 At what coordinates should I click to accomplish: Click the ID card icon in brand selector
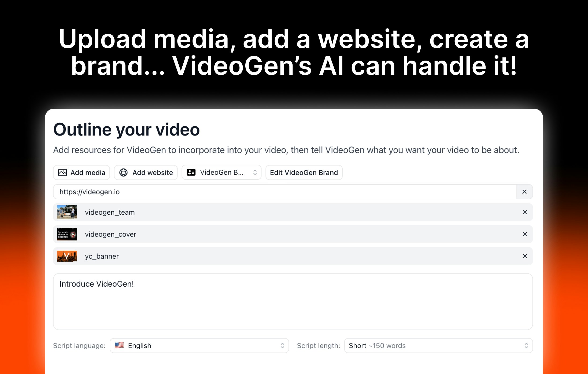191,172
